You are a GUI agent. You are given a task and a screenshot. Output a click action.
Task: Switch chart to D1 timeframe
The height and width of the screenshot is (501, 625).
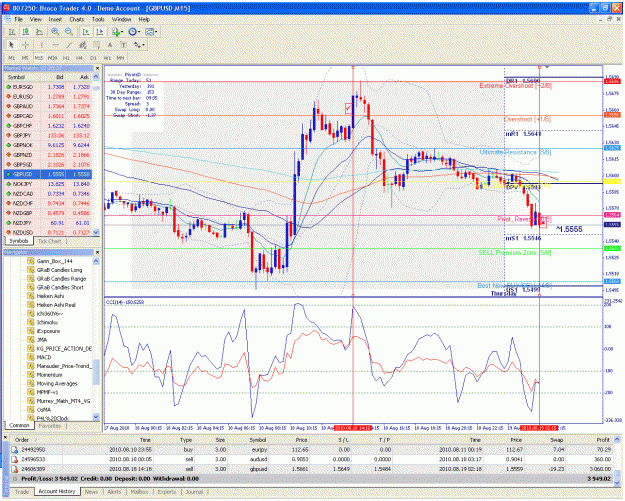pyautogui.click(x=93, y=58)
